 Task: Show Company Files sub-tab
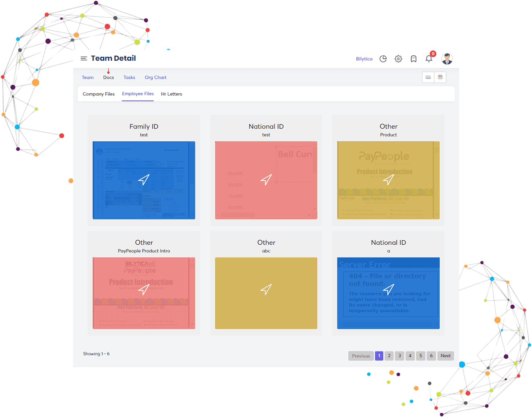[99, 94]
